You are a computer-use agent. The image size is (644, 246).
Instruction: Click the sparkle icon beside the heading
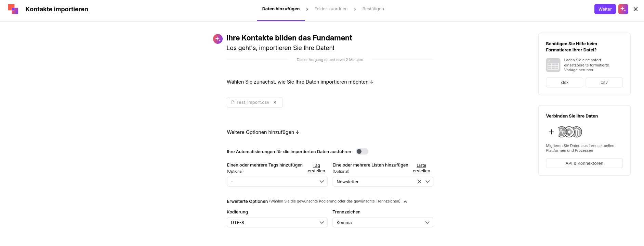click(x=218, y=39)
